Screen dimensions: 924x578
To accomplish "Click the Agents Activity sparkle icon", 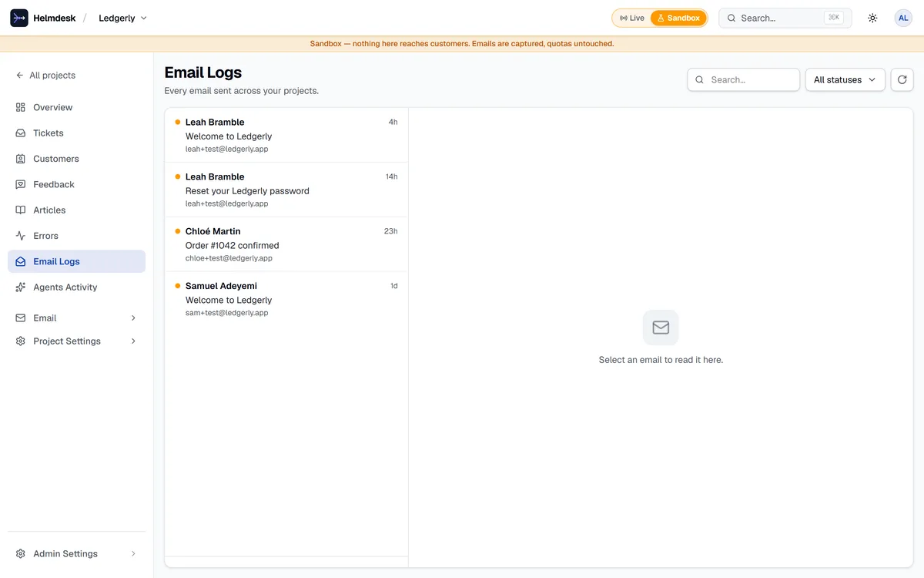I will pyautogui.click(x=21, y=287).
